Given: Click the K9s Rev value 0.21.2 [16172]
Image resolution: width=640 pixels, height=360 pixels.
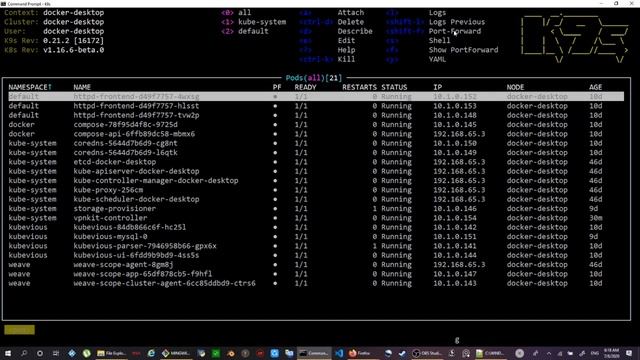Looking at the screenshot, I should (73, 41).
